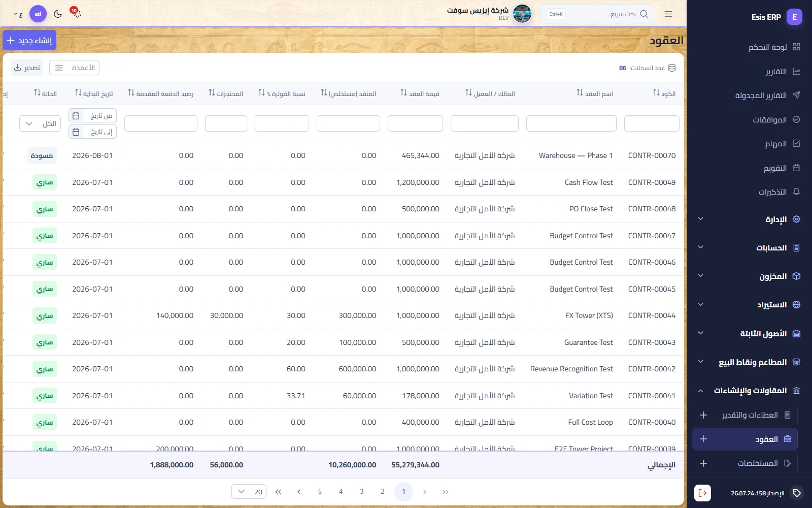Expand الاستيراد sidebar section
This screenshot has width=812, height=508.
tap(749, 304)
